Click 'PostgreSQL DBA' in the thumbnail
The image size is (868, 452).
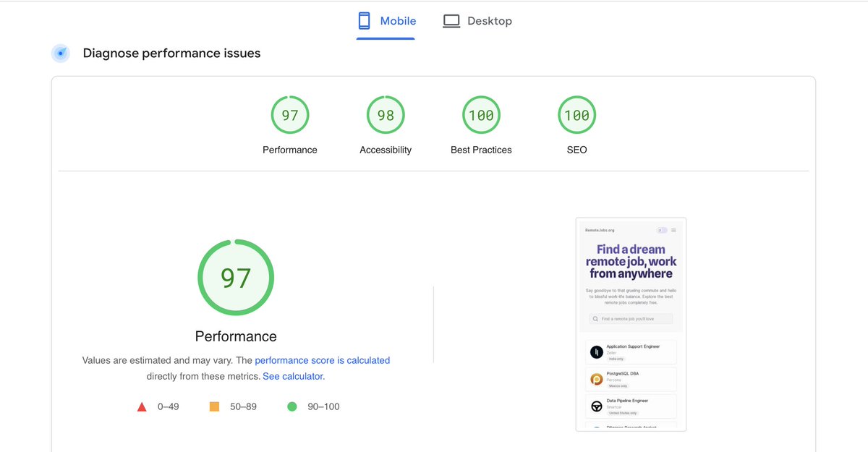coord(623,373)
